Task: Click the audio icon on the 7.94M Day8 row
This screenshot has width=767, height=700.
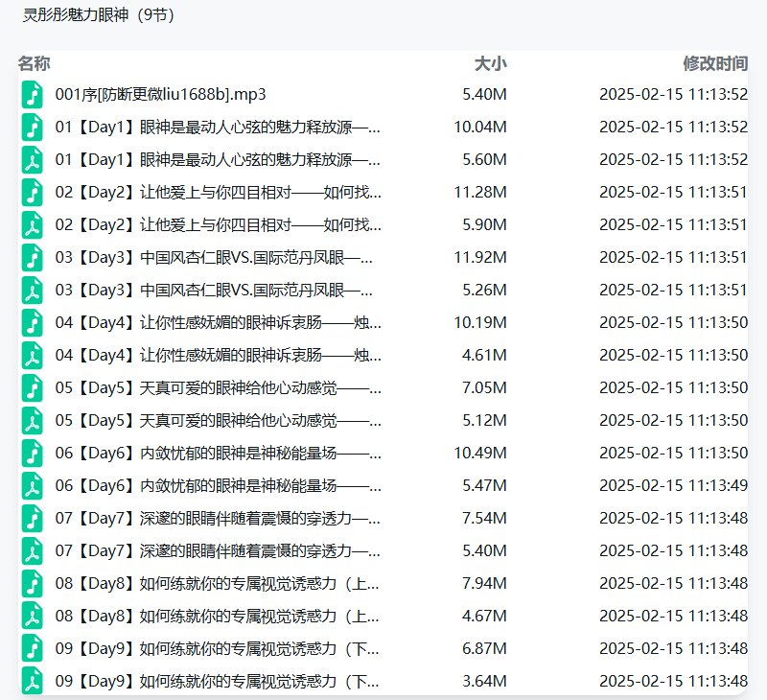Action: point(33,584)
